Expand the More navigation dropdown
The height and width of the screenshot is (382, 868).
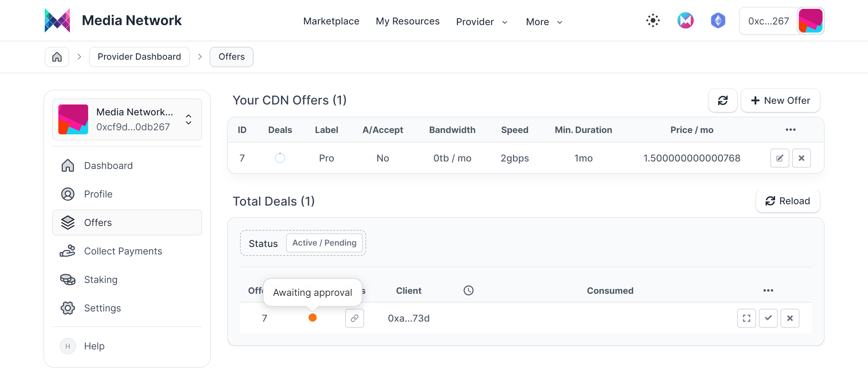544,21
